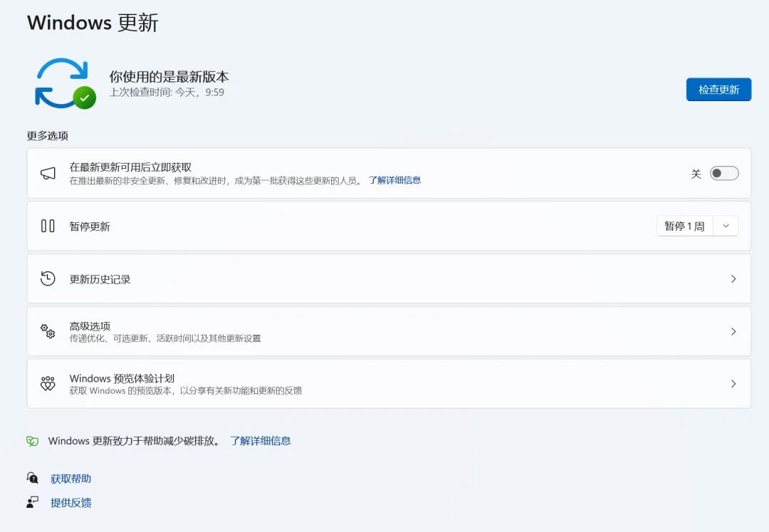
Task: Expand Windows 预览体验计划 using its chevron
Action: pyautogui.click(x=733, y=383)
